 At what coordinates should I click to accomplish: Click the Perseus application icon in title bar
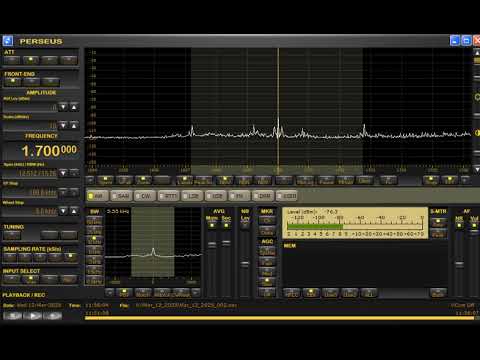(8, 41)
